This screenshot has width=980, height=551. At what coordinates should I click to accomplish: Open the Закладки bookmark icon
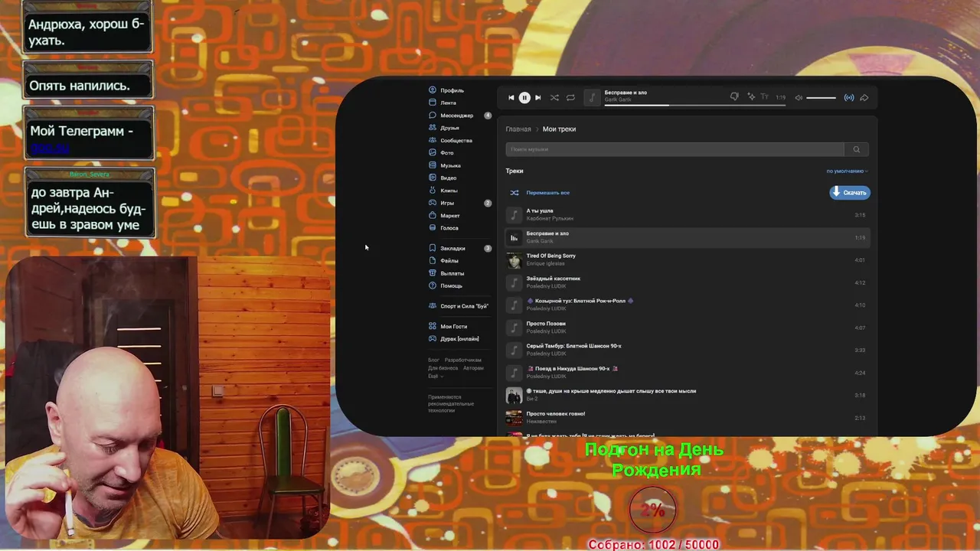(x=433, y=248)
